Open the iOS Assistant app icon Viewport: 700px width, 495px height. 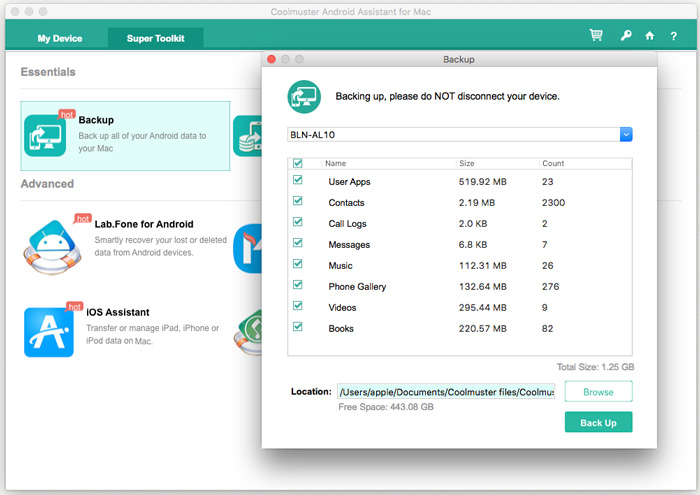tap(49, 332)
